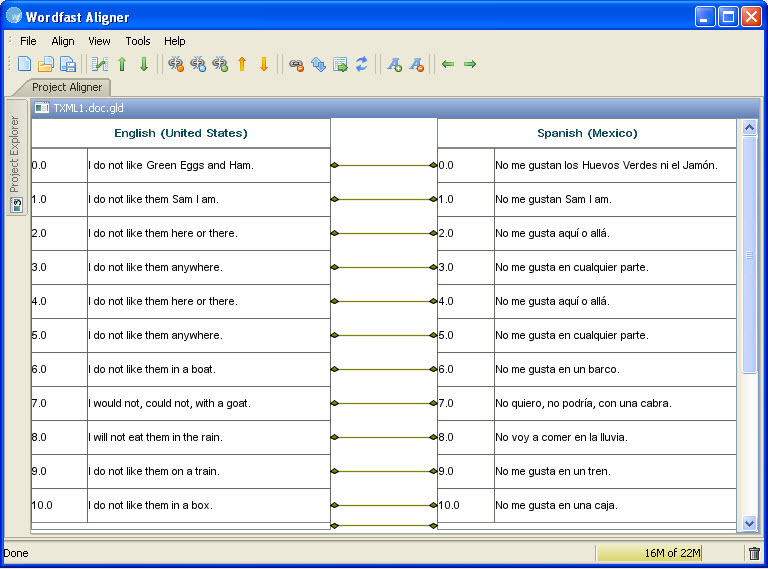Click the new project document icon

(24, 64)
